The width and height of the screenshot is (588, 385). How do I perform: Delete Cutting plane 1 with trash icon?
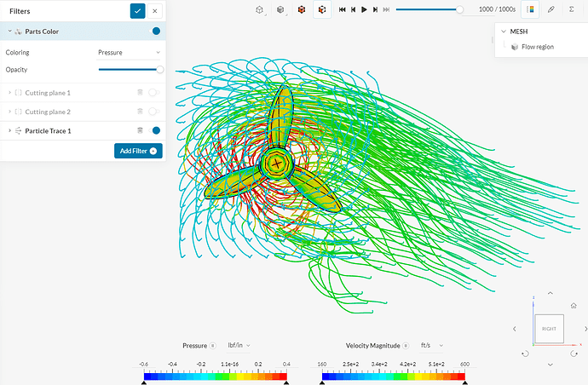pos(140,92)
